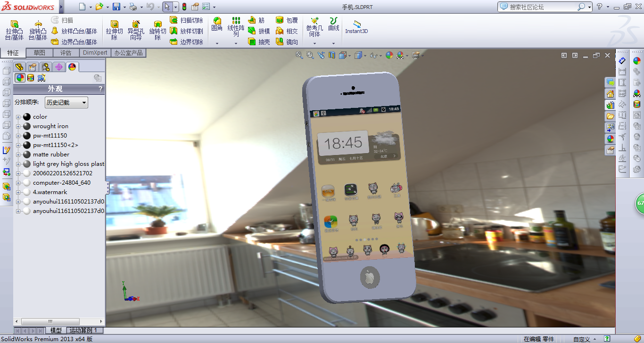Click the DisplayManager color sphere tab
The width and height of the screenshot is (644, 343).
click(x=72, y=67)
